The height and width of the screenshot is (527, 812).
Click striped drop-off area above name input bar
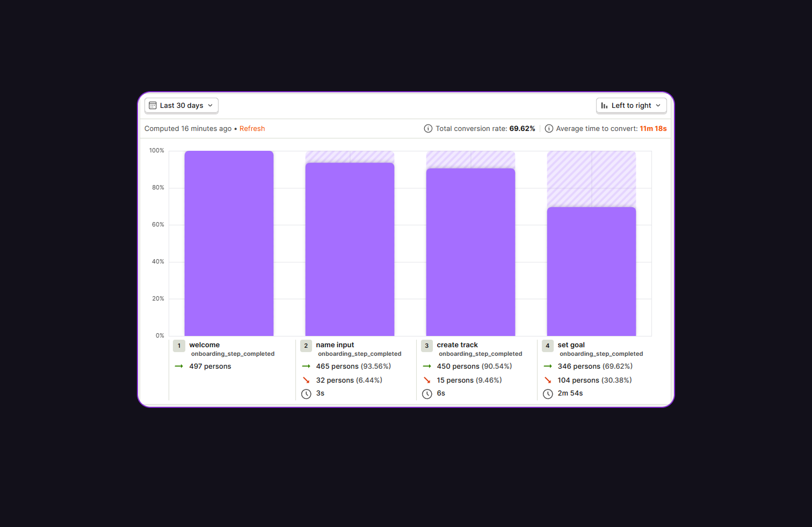[x=350, y=157]
